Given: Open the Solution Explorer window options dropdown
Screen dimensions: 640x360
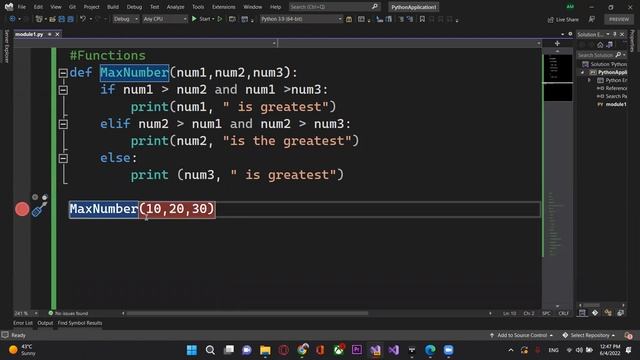Looking at the screenshot, I should click(608, 34).
